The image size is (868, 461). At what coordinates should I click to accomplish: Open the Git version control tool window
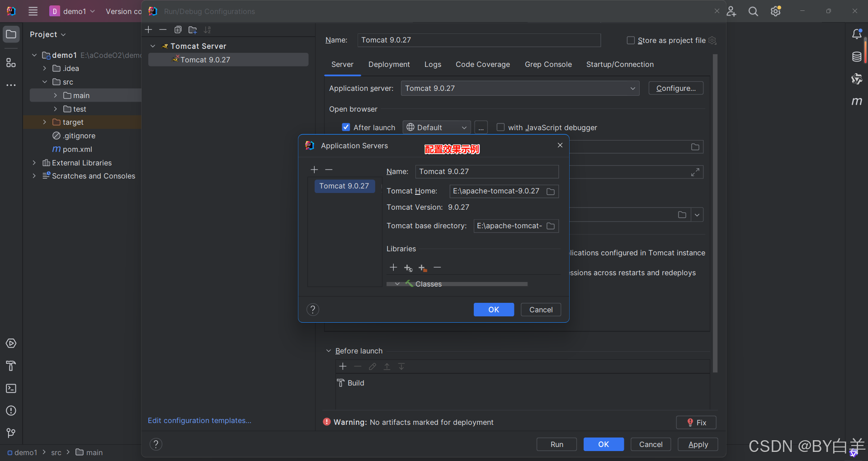coord(11,433)
